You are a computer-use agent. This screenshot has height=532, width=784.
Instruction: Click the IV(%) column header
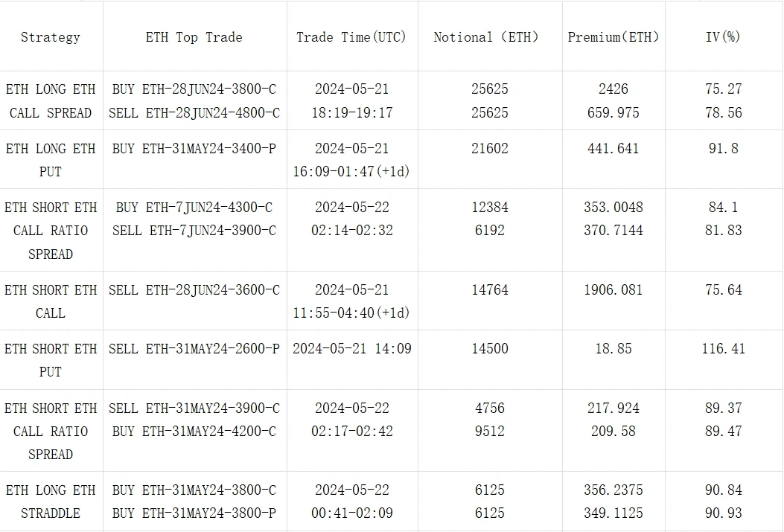click(x=723, y=37)
